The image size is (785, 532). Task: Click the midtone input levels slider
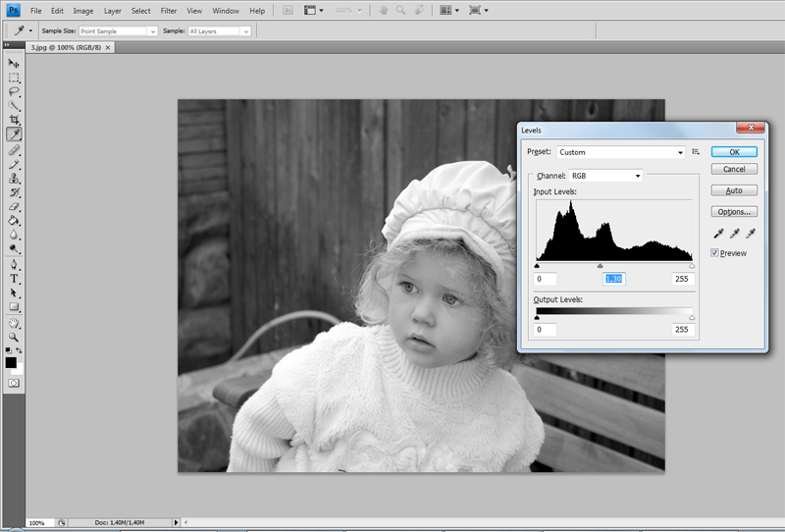tap(601, 265)
